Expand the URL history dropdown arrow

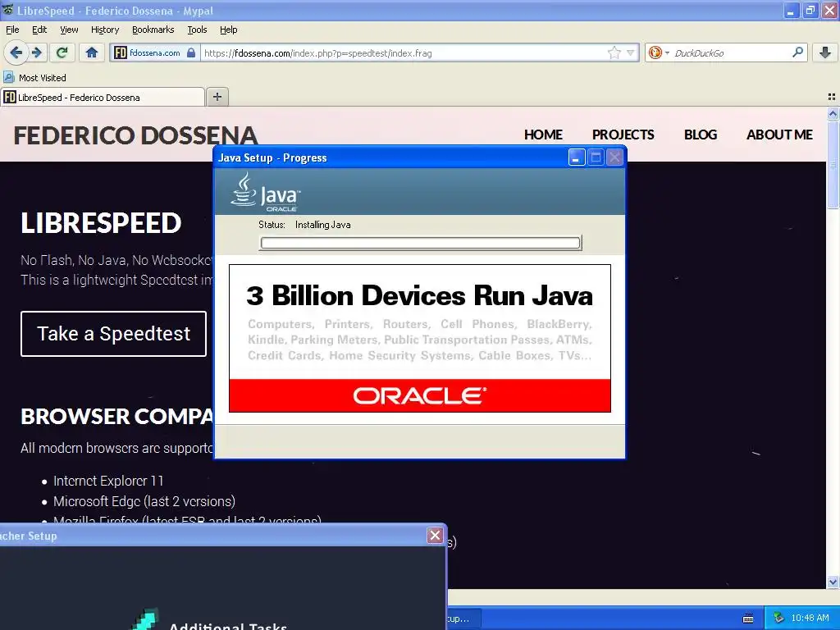pyautogui.click(x=631, y=52)
